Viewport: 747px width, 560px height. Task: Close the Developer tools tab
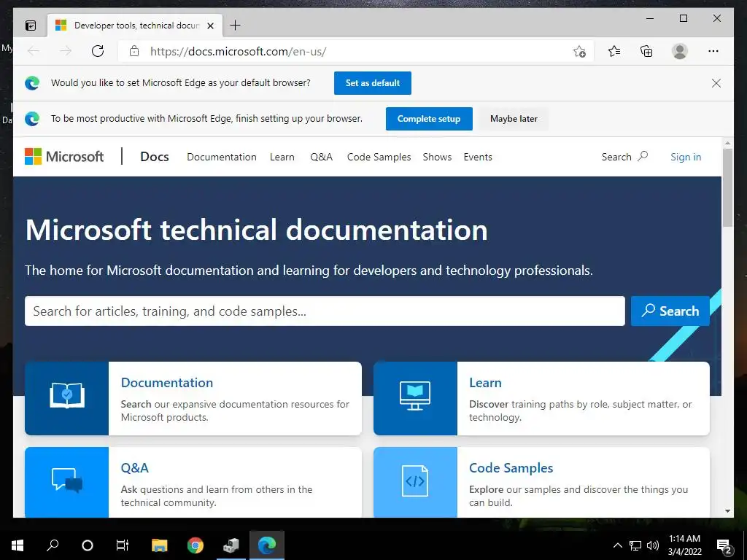pos(210,26)
